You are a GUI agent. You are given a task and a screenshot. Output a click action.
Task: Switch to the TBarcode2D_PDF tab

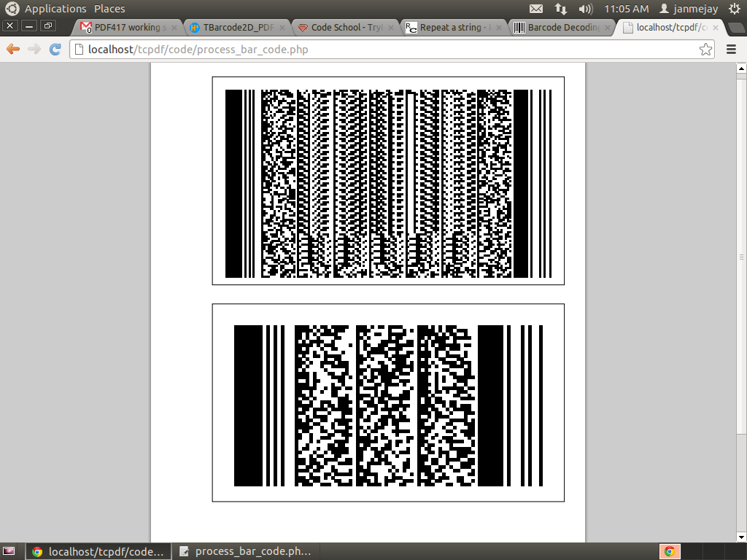click(233, 28)
